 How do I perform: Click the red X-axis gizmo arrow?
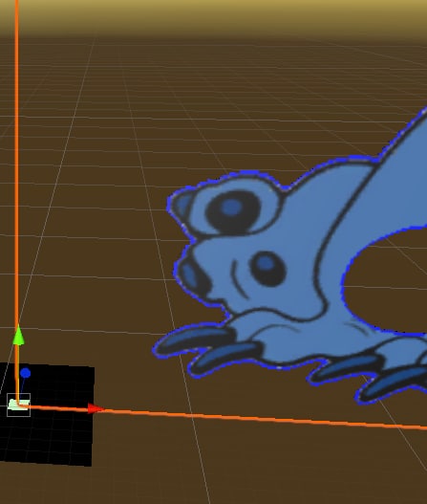96,409
